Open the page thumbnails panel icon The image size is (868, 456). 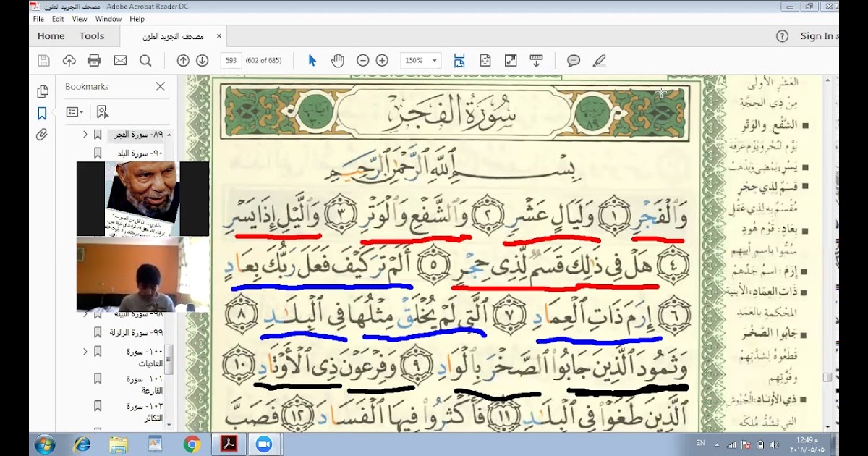coord(43,92)
